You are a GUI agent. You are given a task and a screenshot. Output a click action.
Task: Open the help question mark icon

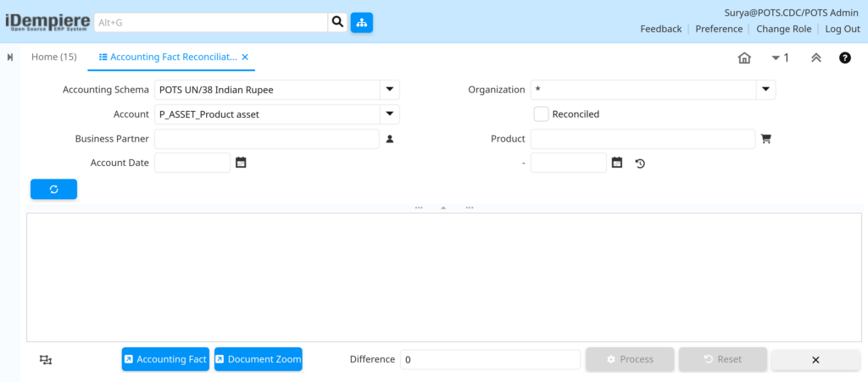click(845, 58)
